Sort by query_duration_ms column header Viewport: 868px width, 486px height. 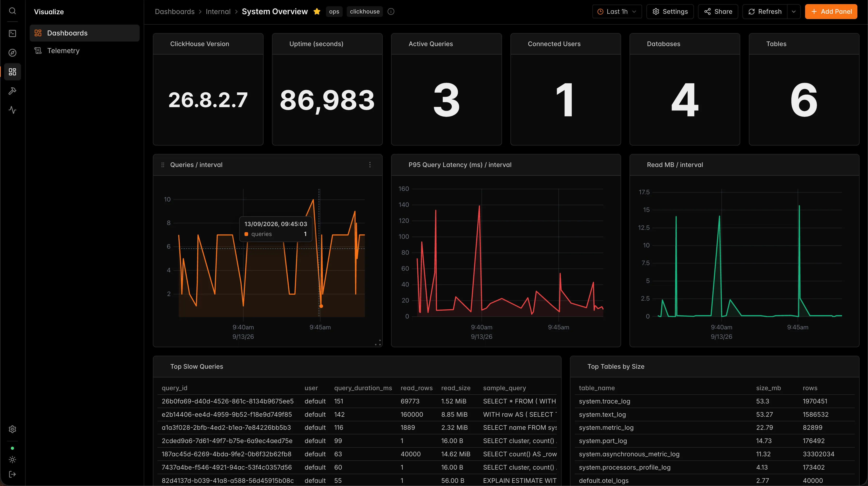363,388
